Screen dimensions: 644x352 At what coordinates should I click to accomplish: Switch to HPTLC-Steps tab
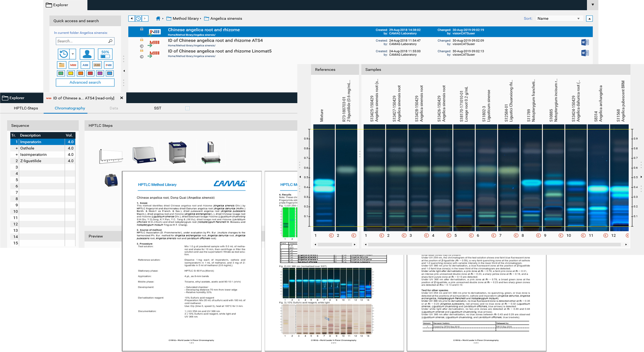point(26,108)
